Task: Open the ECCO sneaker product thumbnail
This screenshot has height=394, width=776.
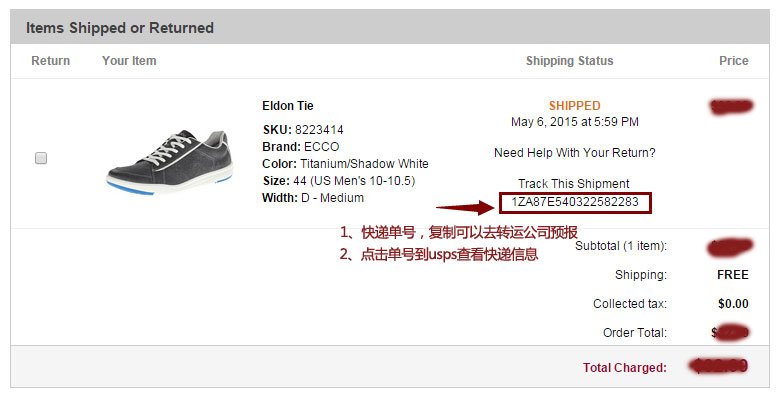Action: (170, 162)
